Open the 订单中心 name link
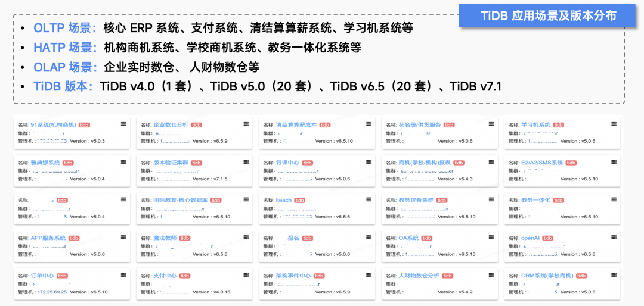 click(42, 276)
